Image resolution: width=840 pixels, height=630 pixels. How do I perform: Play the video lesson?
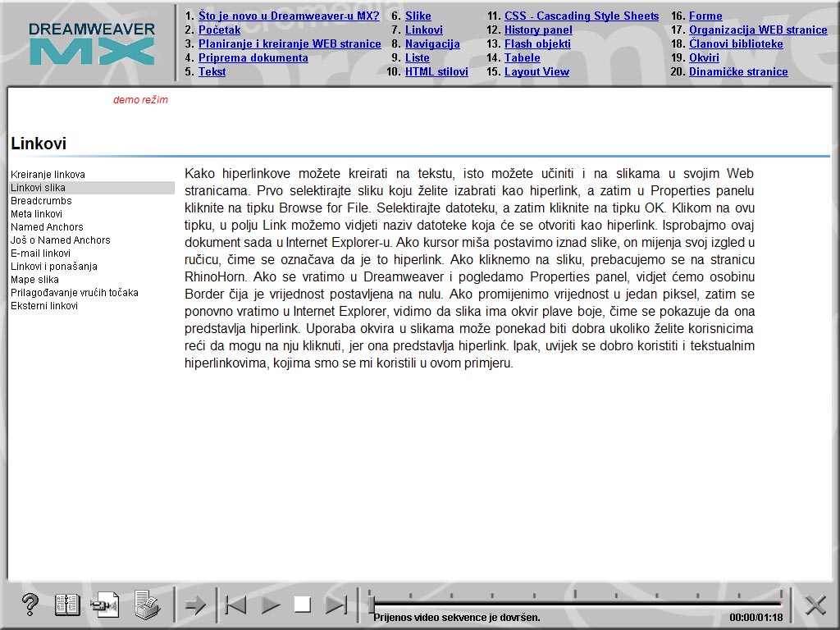pos(270,605)
